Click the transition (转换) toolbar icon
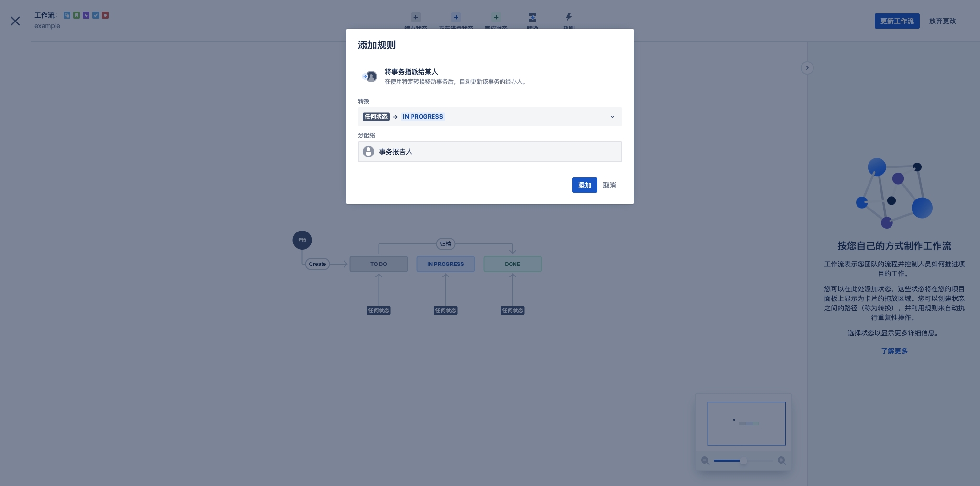980x486 pixels. pyautogui.click(x=533, y=17)
